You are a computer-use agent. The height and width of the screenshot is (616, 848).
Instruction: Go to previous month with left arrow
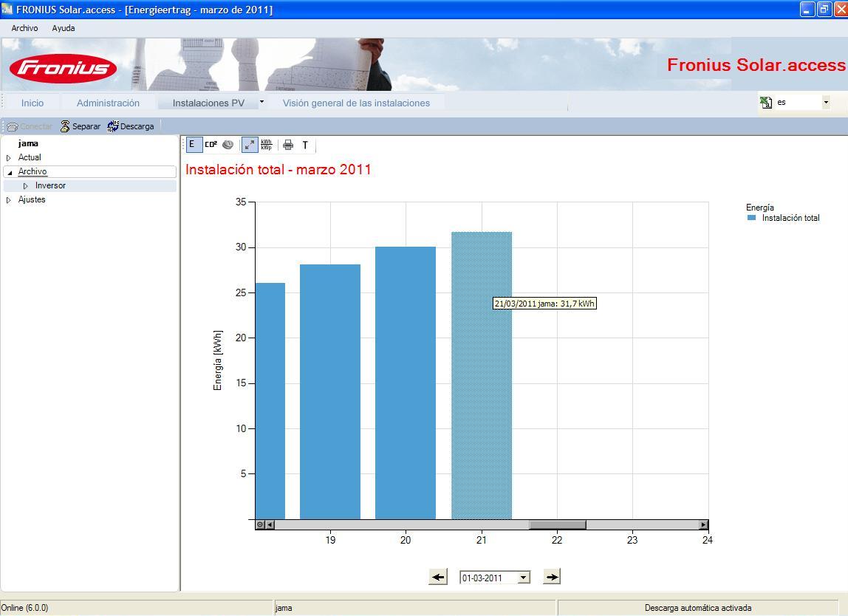(438, 577)
